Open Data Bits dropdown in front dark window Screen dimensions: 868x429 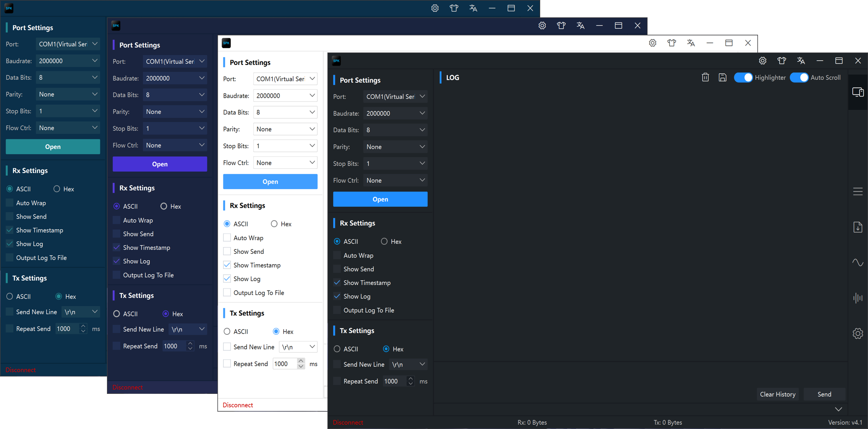pyautogui.click(x=395, y=130)
